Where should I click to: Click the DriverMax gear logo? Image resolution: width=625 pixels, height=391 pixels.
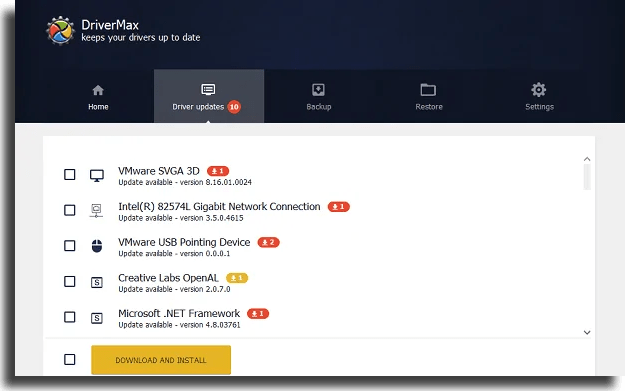60,31
